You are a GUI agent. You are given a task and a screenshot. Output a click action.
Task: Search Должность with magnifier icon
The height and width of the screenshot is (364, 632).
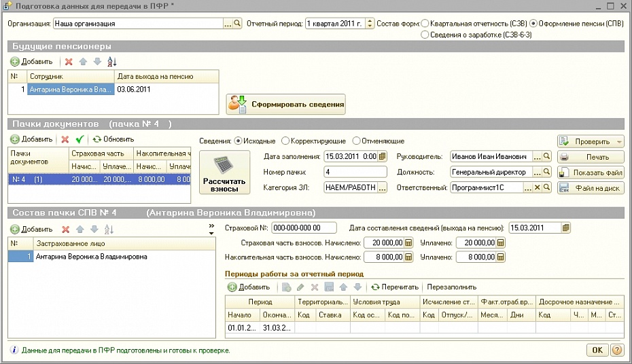(546, 172)
